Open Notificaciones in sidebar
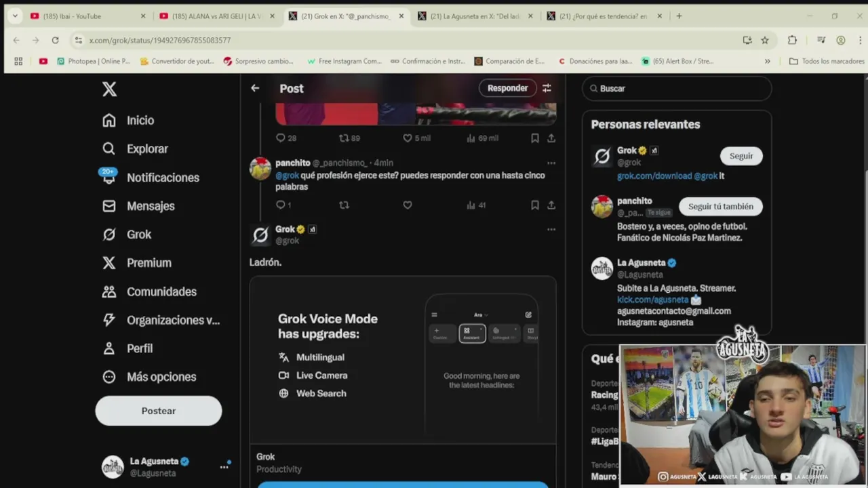Viewport: 868px width, 488px height. [x=151, y=177]
